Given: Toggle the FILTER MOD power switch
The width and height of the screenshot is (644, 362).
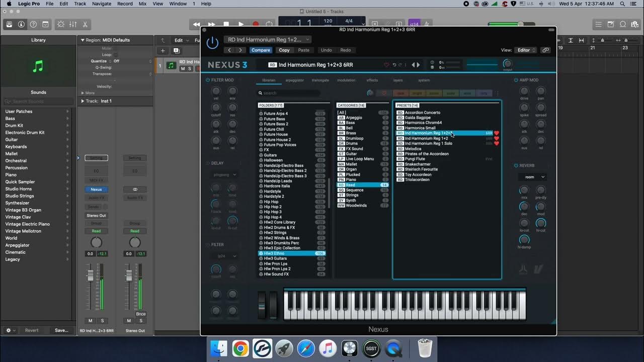Looking at the screenshot, I should tap(208, 80).
